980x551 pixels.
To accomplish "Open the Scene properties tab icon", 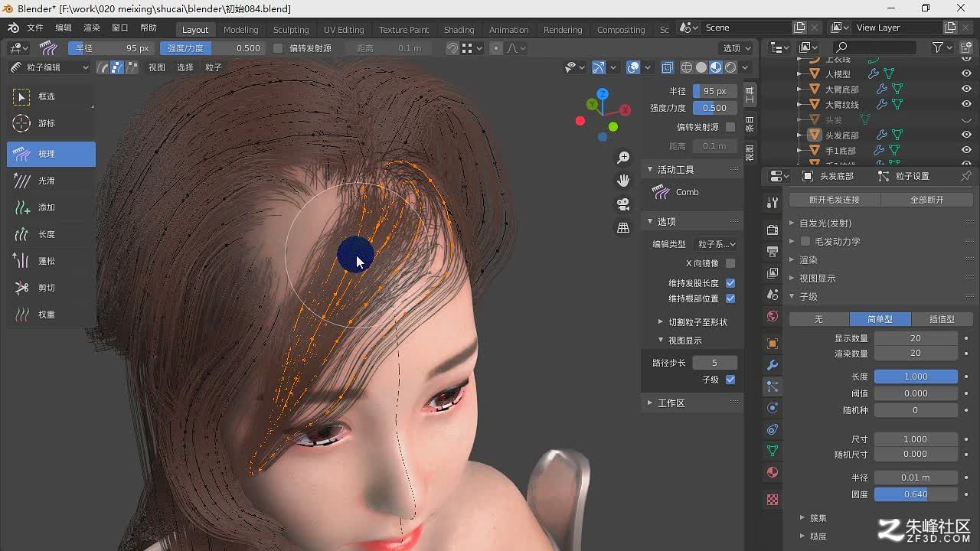I will coord(773,295).
